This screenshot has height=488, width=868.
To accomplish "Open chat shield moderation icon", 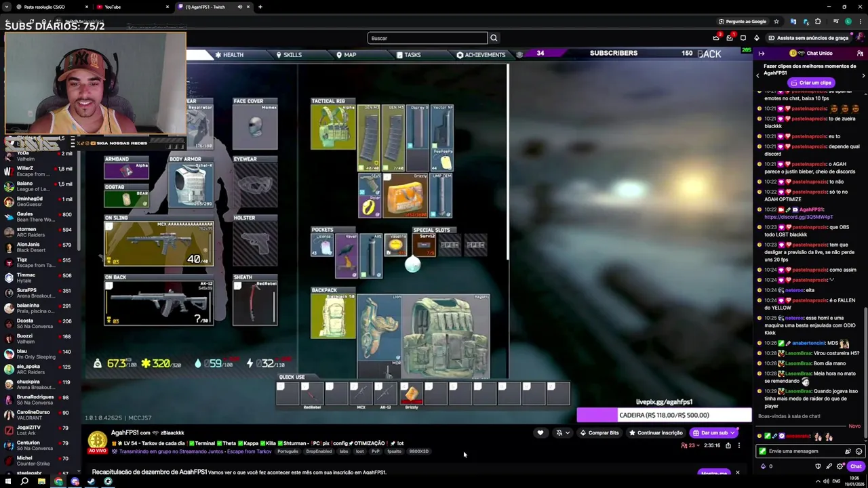I will [x=818, y=466].
